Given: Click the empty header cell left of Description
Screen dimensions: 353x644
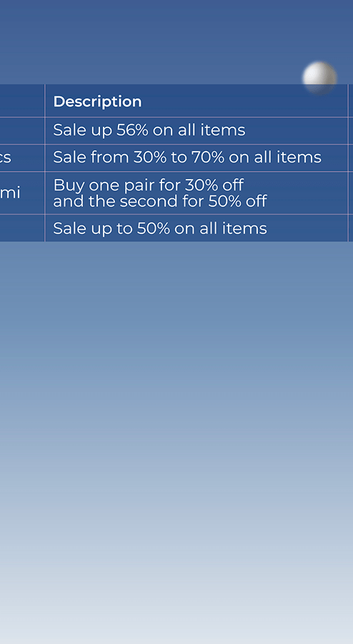Looking at the screenshot, I should (x=22, y=101).
